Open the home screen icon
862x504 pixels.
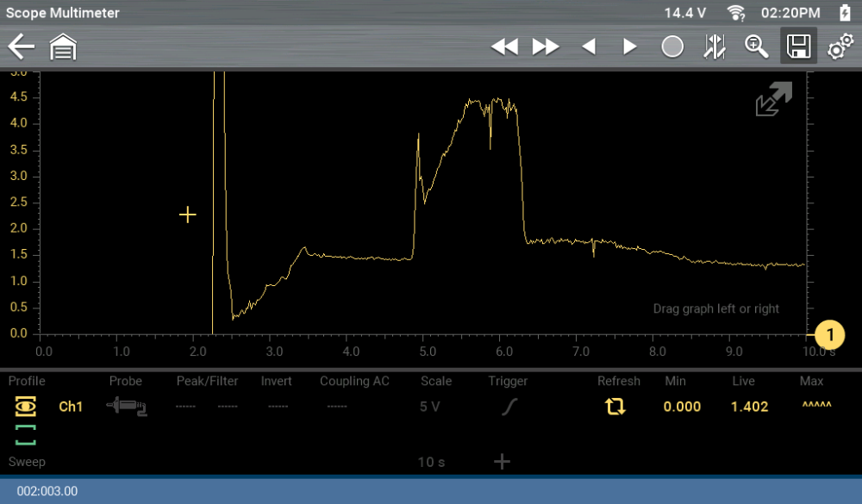pos(63,47)
